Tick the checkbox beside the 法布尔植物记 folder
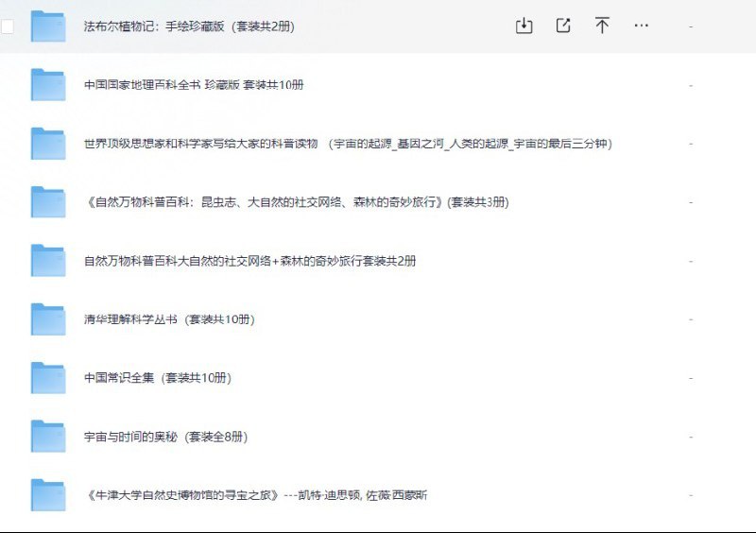Image resolution: width=756 pixels, height=533 pixels. (8, 26)
